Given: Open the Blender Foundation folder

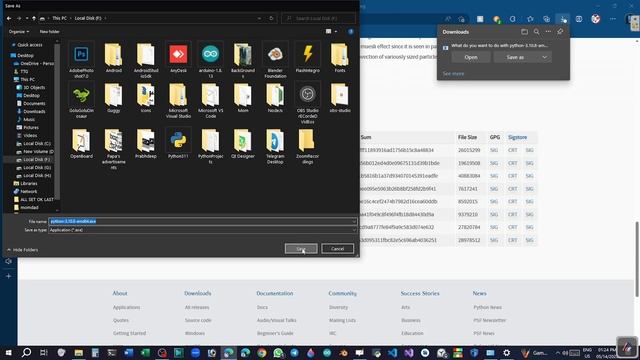Looking at the screenshot, I should (275, 60).
